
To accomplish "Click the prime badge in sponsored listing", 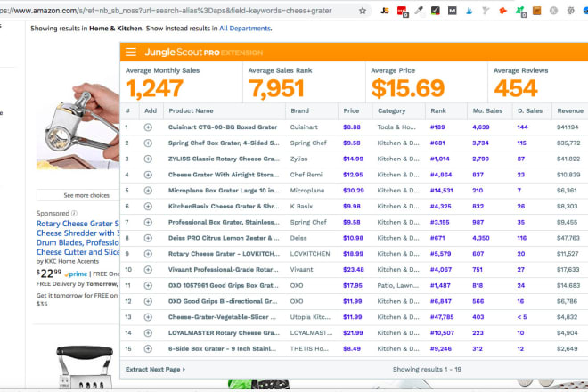I will click(x=76, y=274).
